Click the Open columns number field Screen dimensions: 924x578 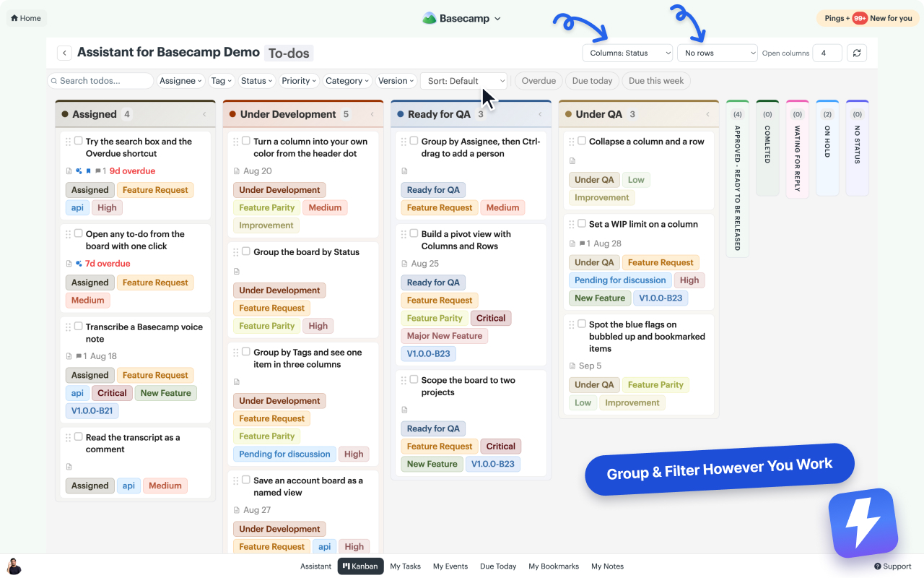click(x=827, y=53)
